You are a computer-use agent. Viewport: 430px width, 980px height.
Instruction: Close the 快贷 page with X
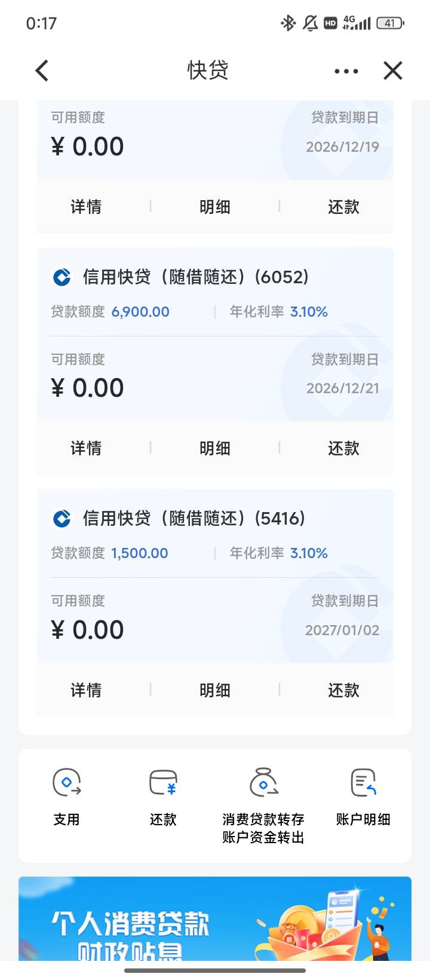pyautogui.click(x=393, y=71)
